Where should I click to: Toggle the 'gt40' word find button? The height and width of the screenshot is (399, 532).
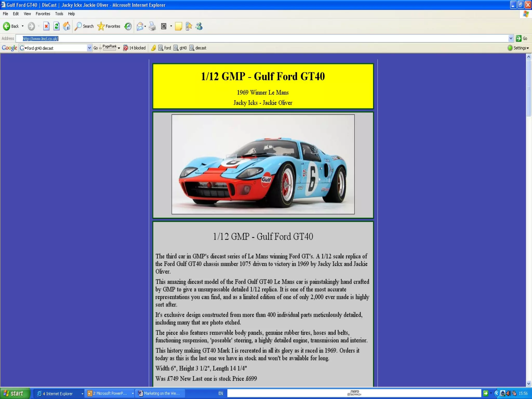(x=180, y=48)
